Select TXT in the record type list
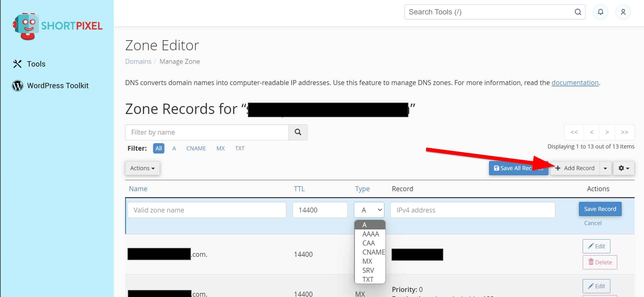Viewport: 644px width, 297px height. (x=368, y=279)
